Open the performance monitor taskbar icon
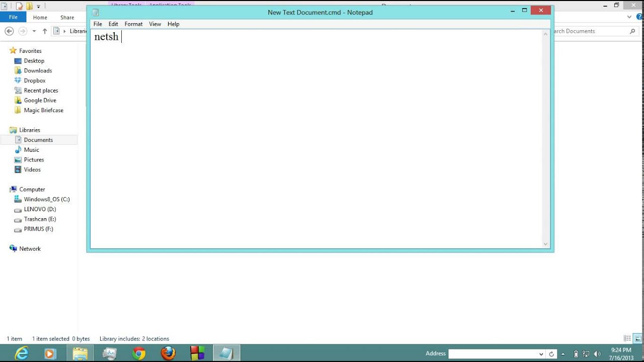 click(x=109, y=353)
